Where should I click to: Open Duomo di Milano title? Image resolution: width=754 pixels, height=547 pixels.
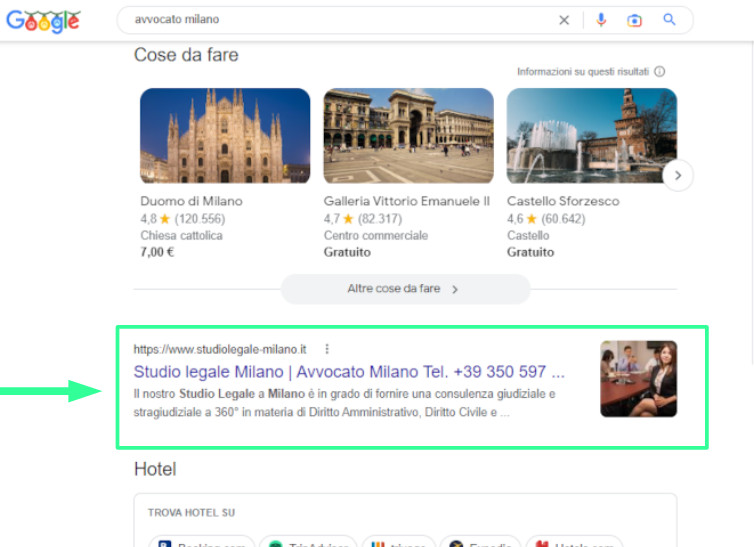[191, 201]
